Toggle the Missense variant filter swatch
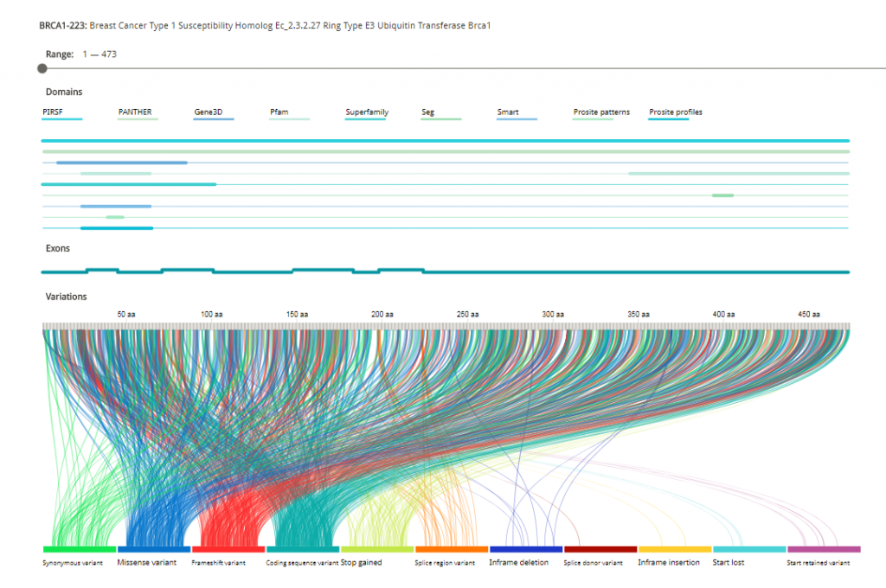 click(153, 549)
